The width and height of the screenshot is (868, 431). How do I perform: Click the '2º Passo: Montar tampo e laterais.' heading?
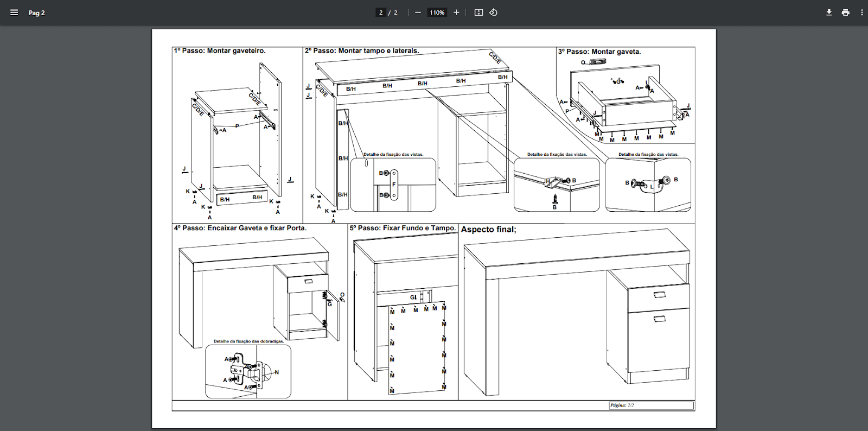pyautogui.click(x=362, y=50)
